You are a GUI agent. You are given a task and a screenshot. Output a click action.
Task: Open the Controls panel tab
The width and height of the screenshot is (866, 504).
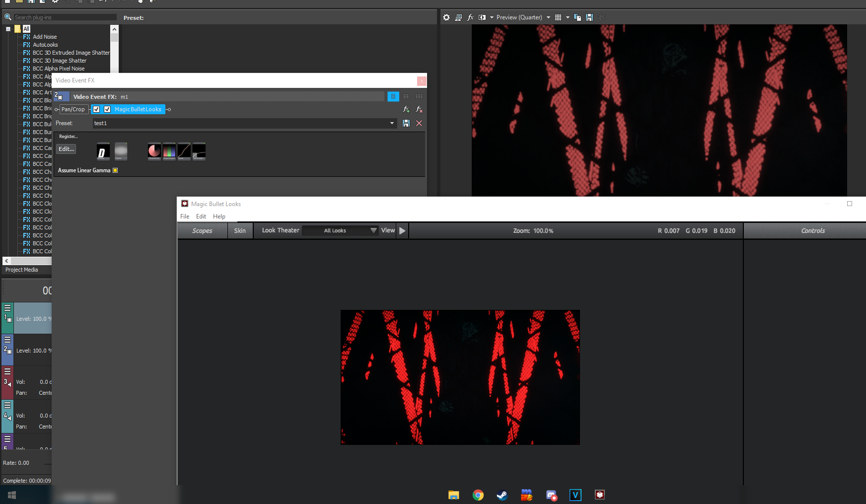click(x=813, y=230)
